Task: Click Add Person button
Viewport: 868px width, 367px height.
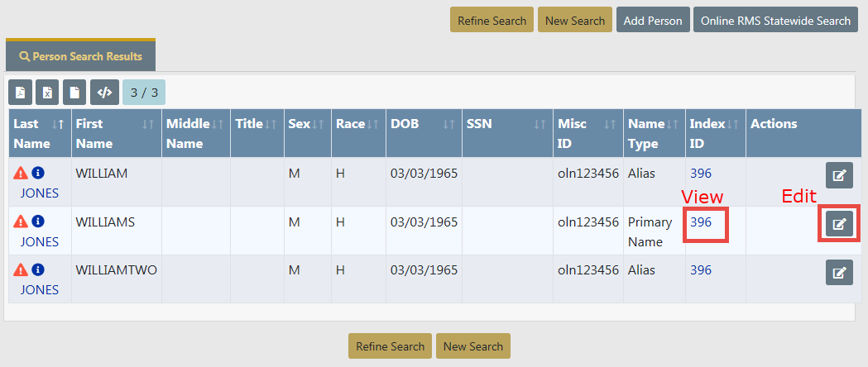Action: pos(653,21)
